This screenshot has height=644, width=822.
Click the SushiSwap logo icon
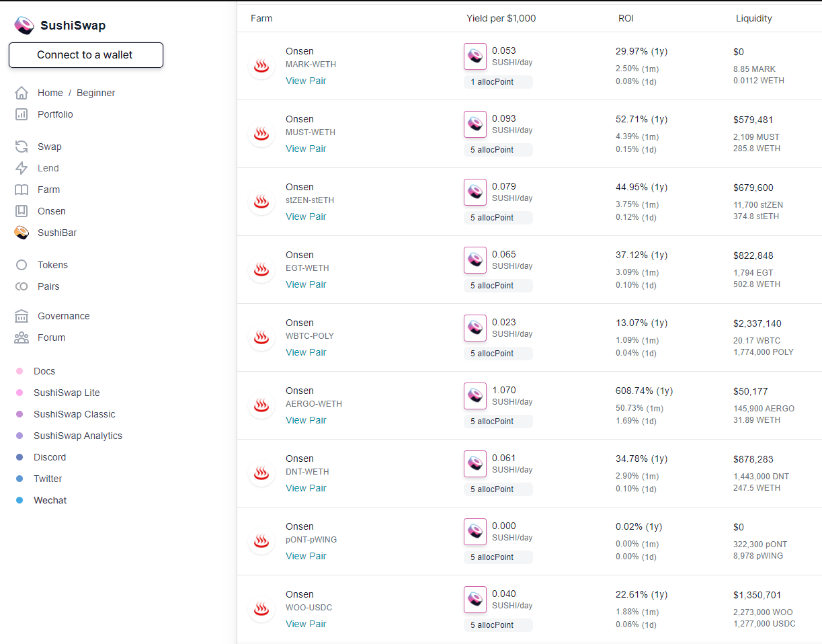[24, 26]
